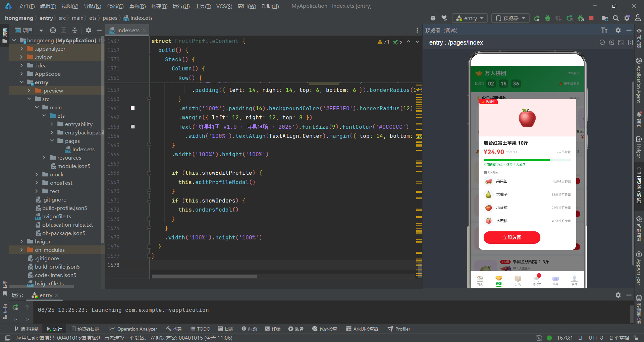Start debugging with the green bug icon
The image size is (644, 342).
pos(548,18)
